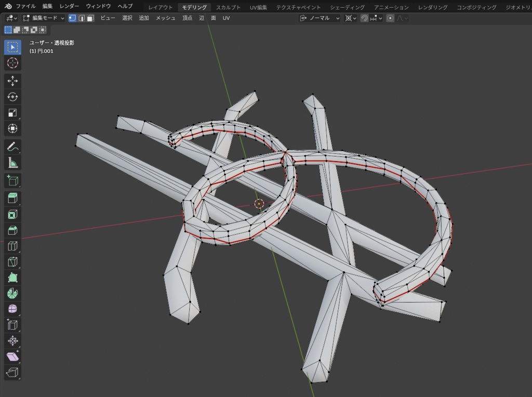Toggle the snap magnet button
532x397 pixels.
[364, 18]
